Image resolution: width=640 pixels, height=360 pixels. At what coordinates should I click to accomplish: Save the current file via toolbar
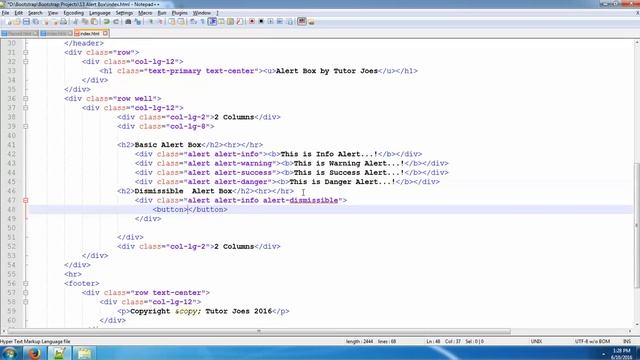coord(26,22)
